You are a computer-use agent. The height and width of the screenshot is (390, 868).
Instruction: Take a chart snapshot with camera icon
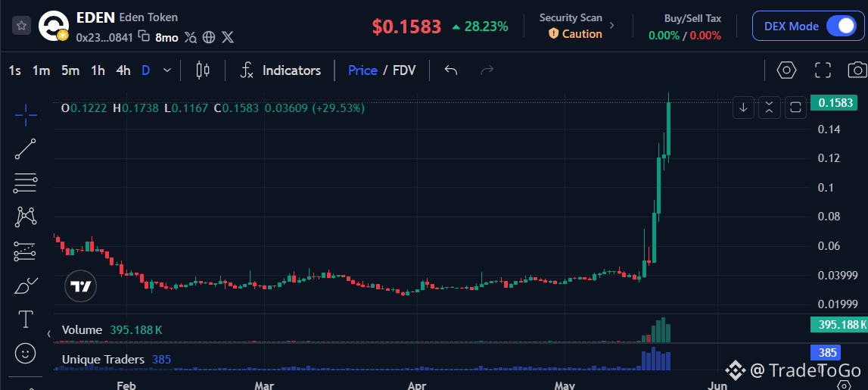[x=857, y=70]
